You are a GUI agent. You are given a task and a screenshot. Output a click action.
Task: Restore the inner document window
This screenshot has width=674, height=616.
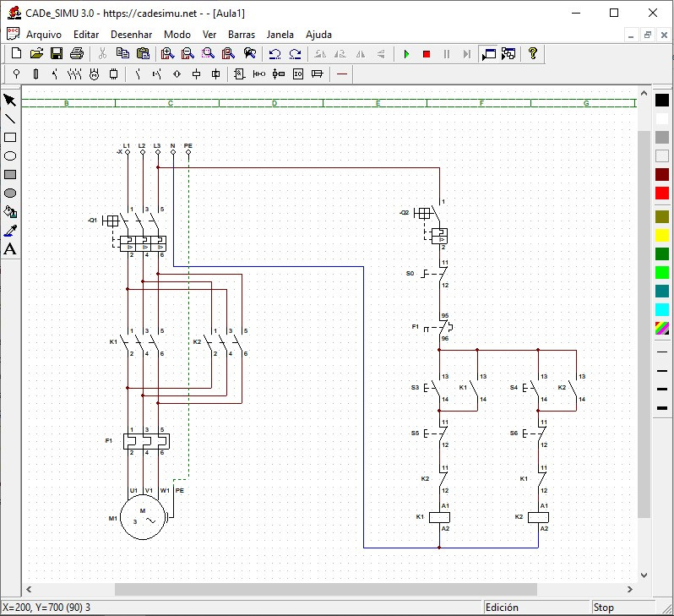pos(647,35)
